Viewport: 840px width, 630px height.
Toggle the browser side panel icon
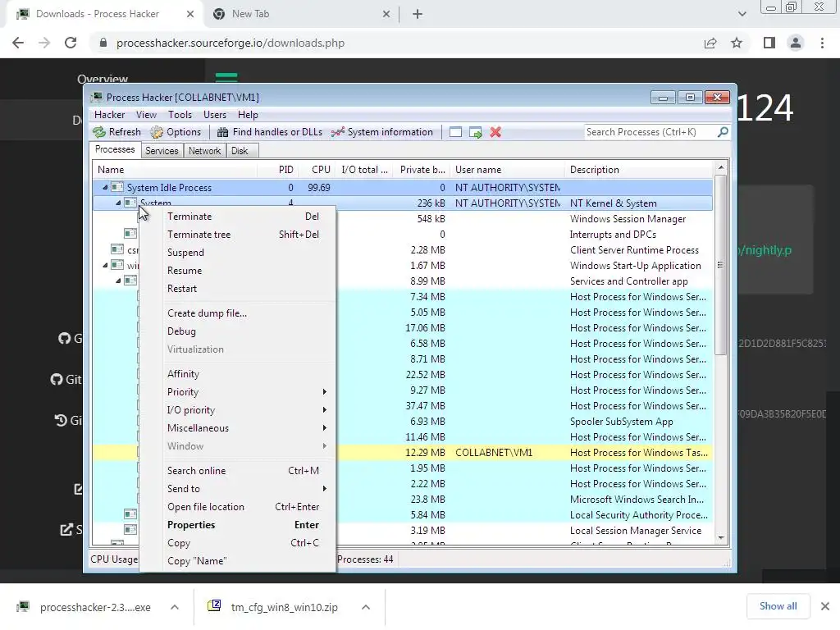(769, 43)
